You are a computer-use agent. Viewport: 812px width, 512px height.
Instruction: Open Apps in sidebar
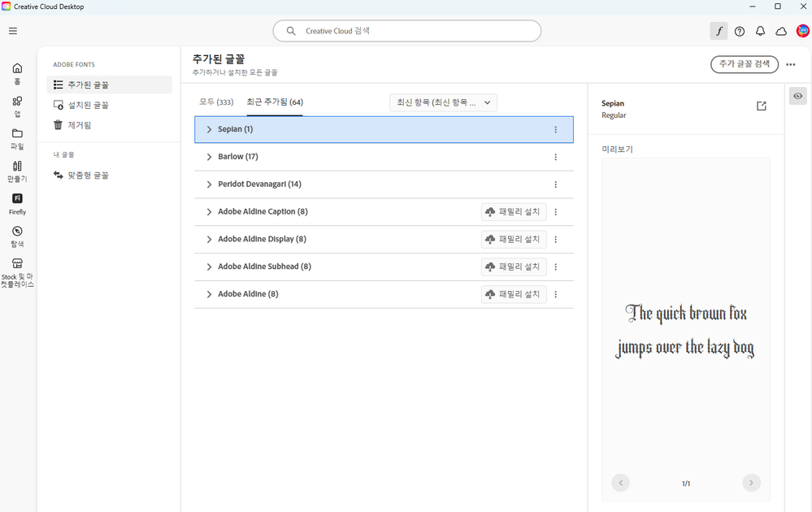coord(17,106)
